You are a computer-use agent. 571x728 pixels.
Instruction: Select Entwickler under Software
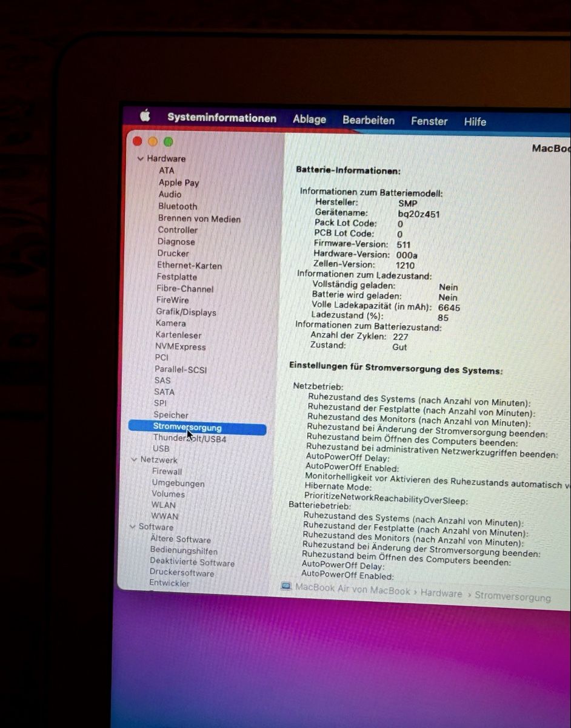tap(170, 583)
